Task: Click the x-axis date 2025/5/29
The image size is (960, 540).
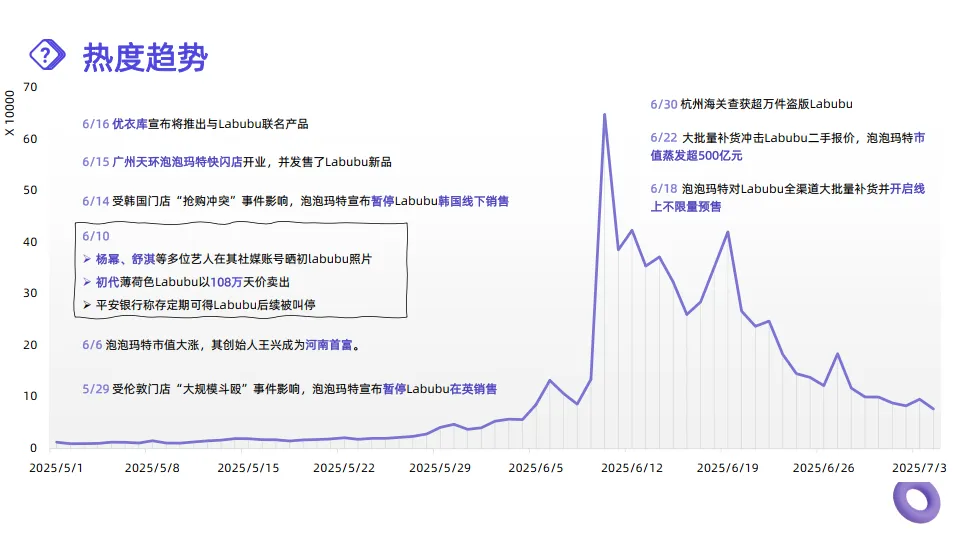Action: 440,468
